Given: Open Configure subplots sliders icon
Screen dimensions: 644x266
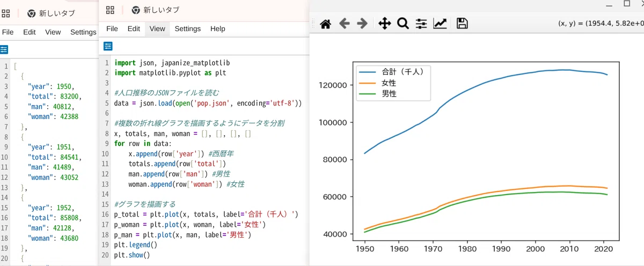Looking at the screenshot, I should pos(421,24).
